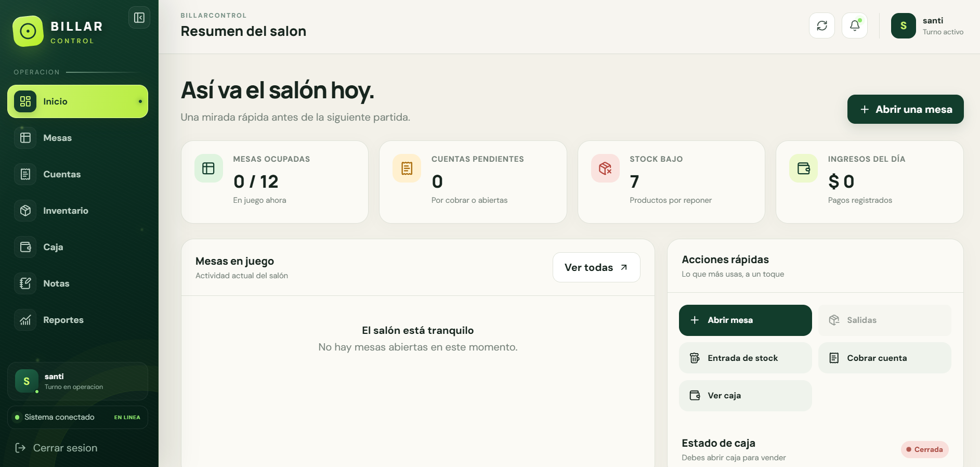The image size is (980, 467).
Task: Select Entrada de stock quick action
Action: (745, 358)
